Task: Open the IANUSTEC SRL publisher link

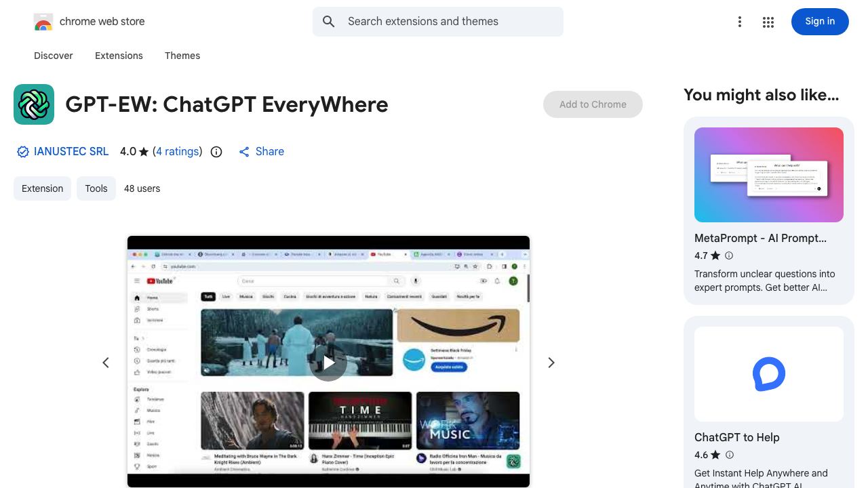Action: pyautogui.click(x=71, y=152)
